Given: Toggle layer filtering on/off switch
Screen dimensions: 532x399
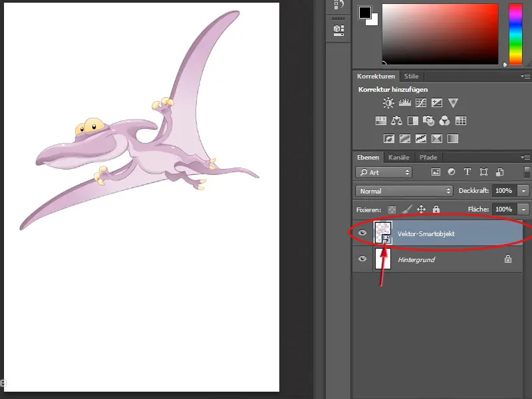Looking at the screenshot, I should tap(527, 172).
